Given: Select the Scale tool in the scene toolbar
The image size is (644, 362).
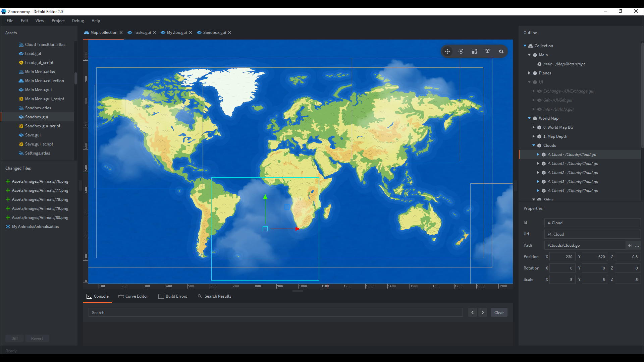Looking at the screenshot, I should point(474,51).
